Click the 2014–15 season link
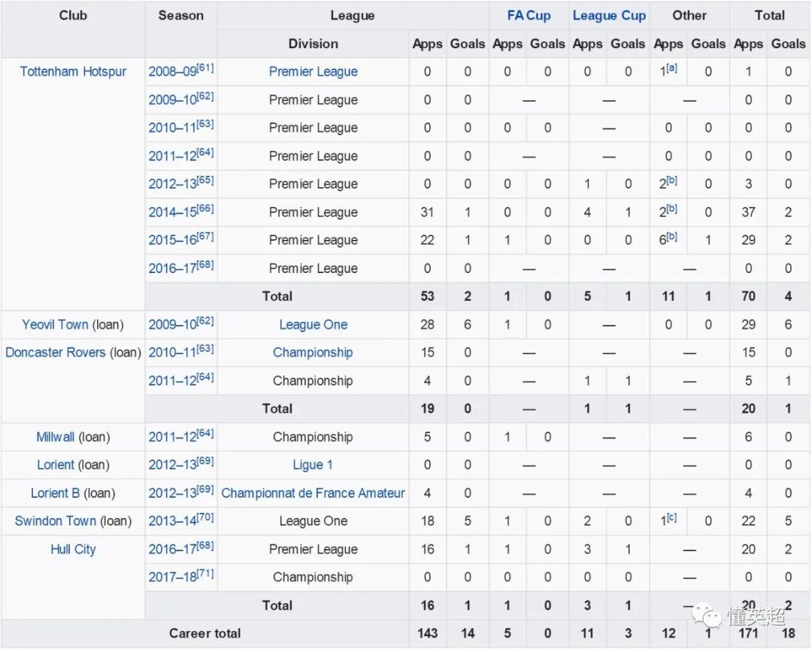The image size is (812, 652). click(x=172, y=212)
